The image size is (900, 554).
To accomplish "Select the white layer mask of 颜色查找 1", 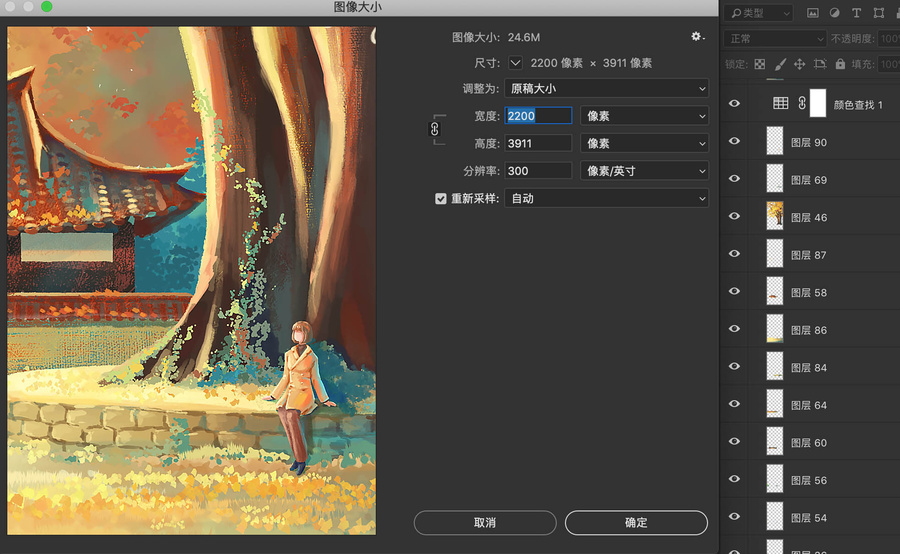I will [x=818, y=103].
